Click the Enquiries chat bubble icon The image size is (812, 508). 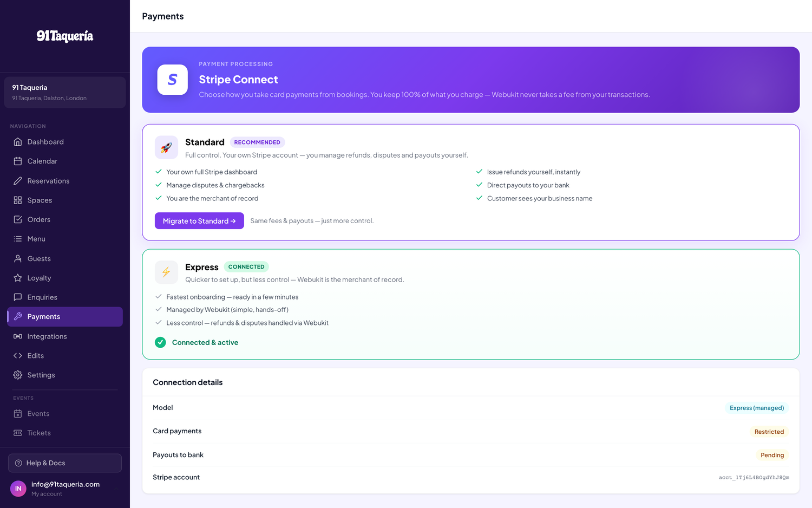point(18,297)
